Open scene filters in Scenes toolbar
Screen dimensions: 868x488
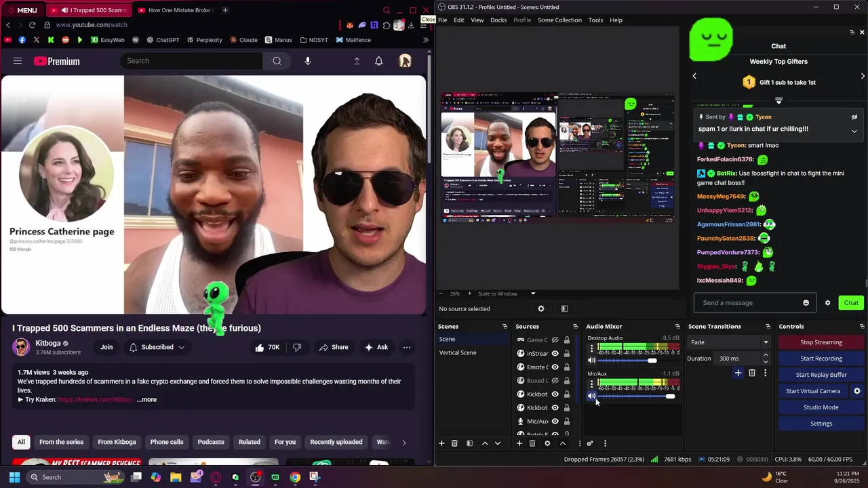[x=469, y=443]
